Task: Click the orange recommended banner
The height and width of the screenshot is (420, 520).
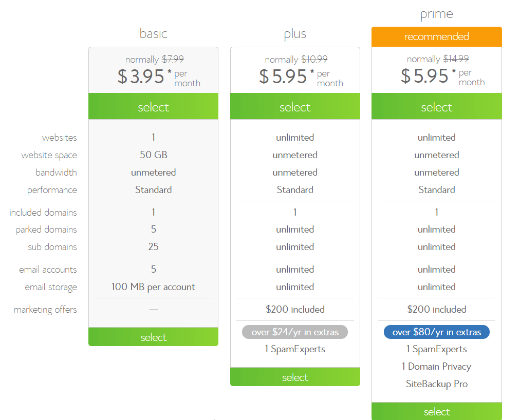Action: point(436,36)
